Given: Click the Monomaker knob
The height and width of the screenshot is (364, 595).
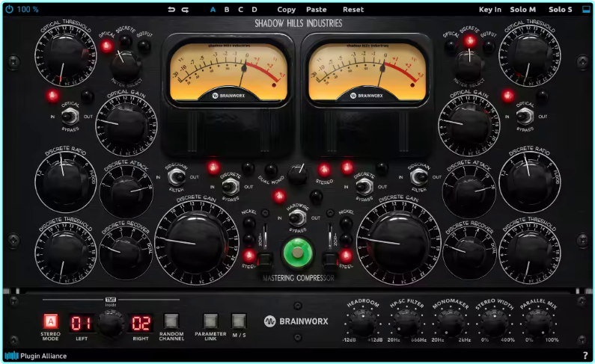Looking at the screenshot, I should 451,323.
